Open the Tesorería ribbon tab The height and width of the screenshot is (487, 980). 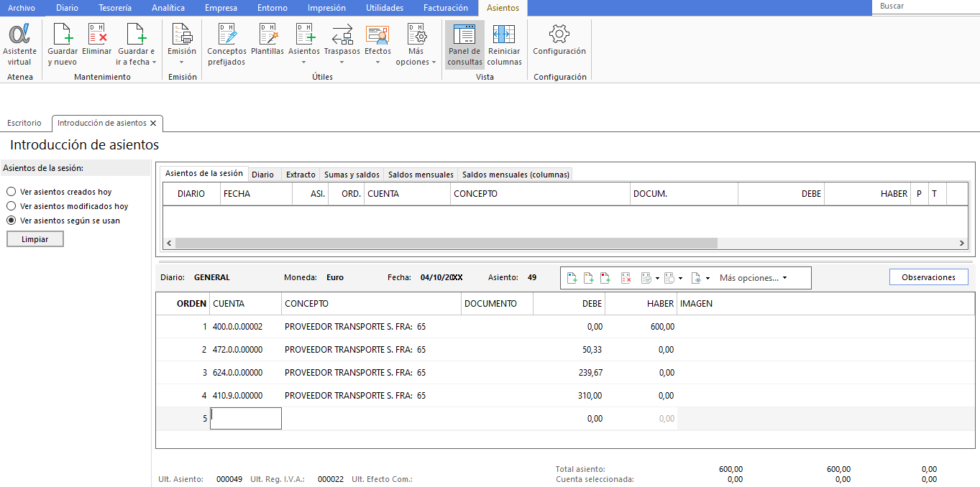click(115, 8)
